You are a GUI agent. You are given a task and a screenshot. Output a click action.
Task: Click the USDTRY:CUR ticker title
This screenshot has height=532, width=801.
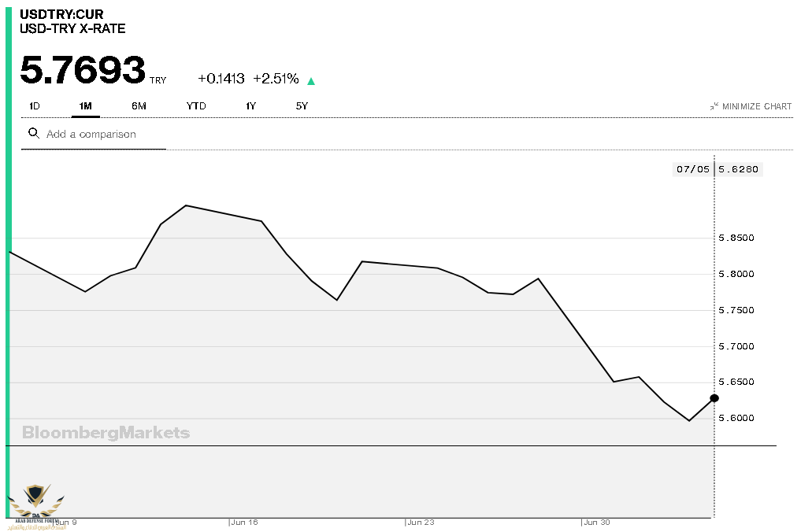point(61,15)
